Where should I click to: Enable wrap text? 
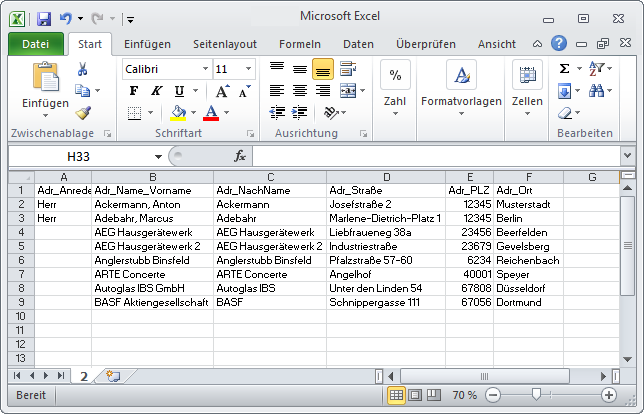(348, 69)
